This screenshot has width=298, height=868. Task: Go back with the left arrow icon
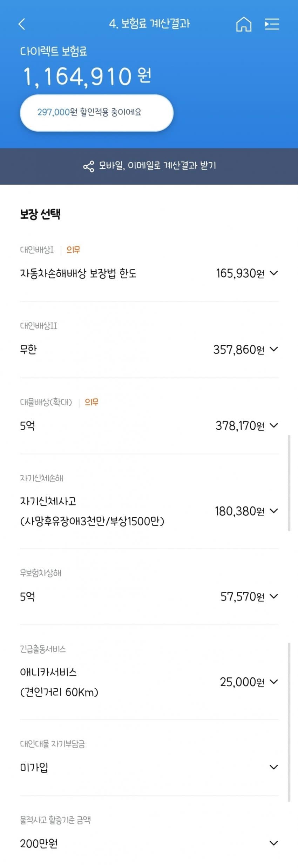tap(22, 24)
